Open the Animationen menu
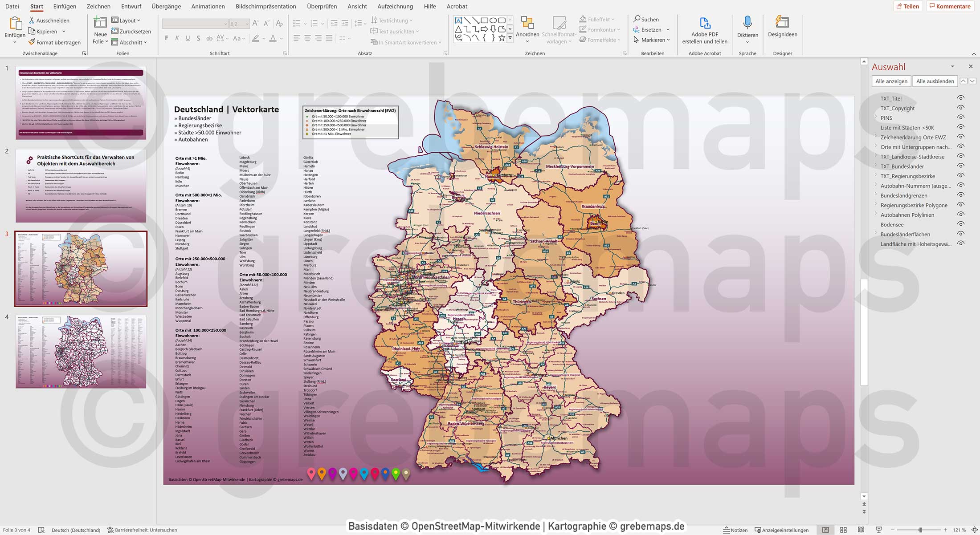The height and width of the screenshot is (535, 980). pos(208,6)
